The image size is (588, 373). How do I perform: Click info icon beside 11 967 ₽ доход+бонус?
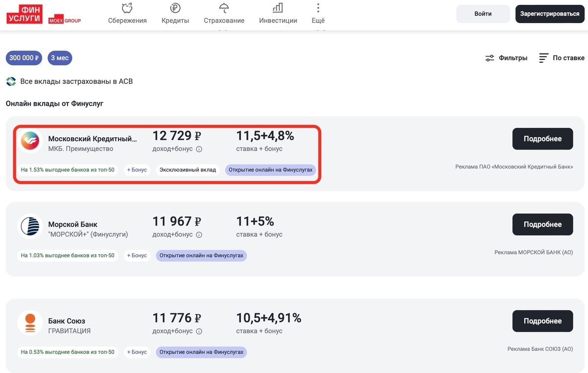tap(199, 235)
